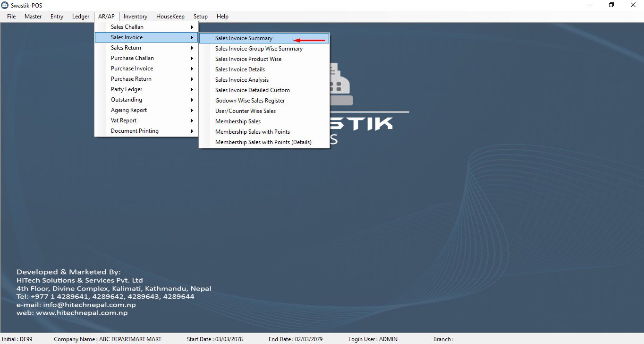644x344 pixels.
Task: Open Membership Sales with Points (Details)
Action: tap(263, 142)
